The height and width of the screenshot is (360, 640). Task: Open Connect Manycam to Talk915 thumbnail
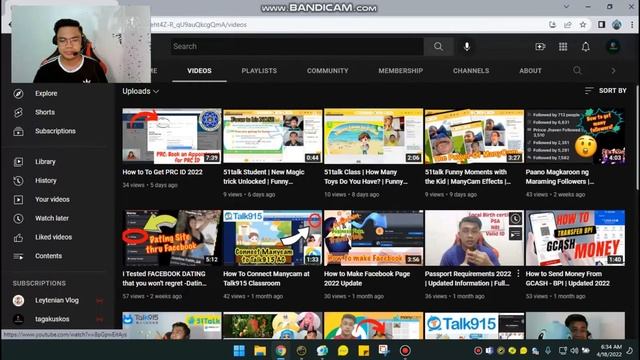(273, 238)
